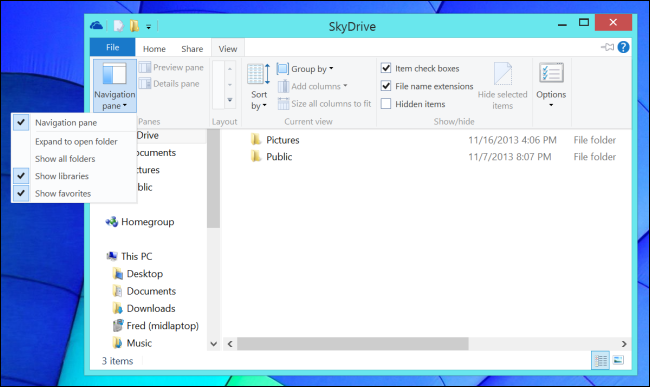The height and width of the screenshot is (387, 650).
Task: Click the horizontal scrollbar thumb
Action: point(352,344)
